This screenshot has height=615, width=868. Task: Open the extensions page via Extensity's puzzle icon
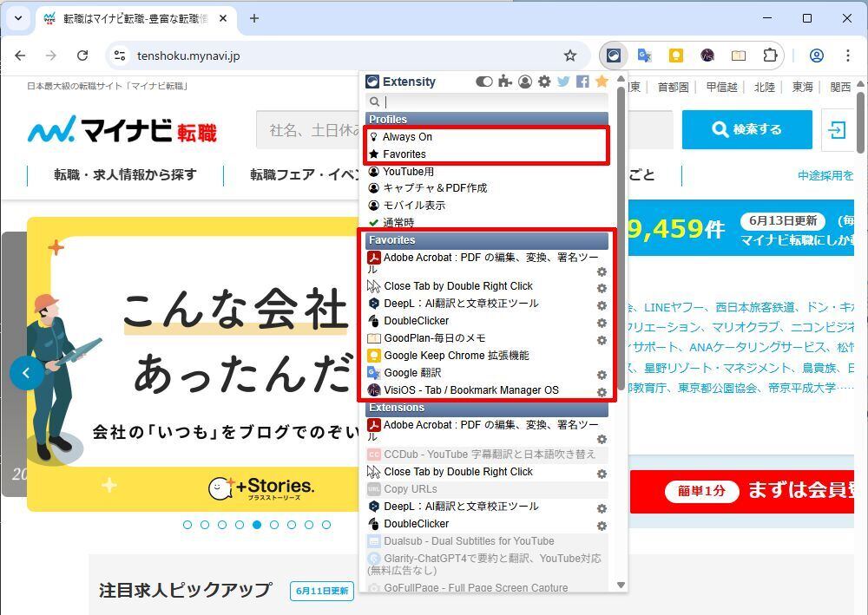coord(505,82)
